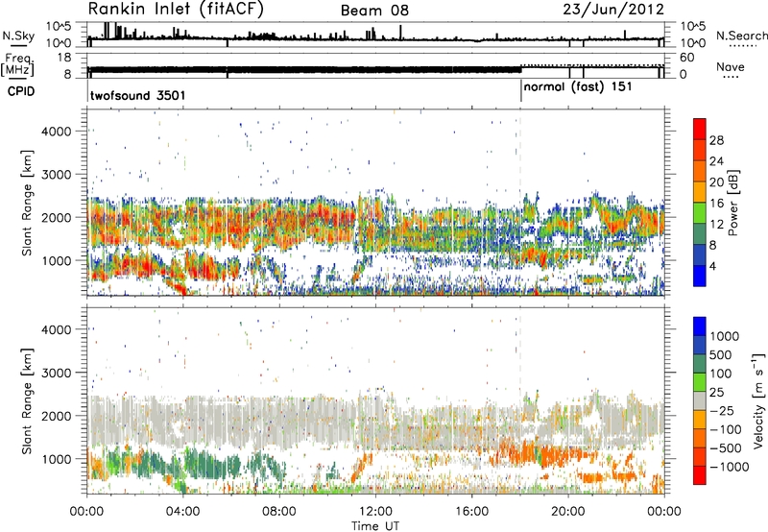Click the 'Velocity [m s-1]' colorbar title
The width and height of the screenshot is (768, 532).
(x=758, y=400)
